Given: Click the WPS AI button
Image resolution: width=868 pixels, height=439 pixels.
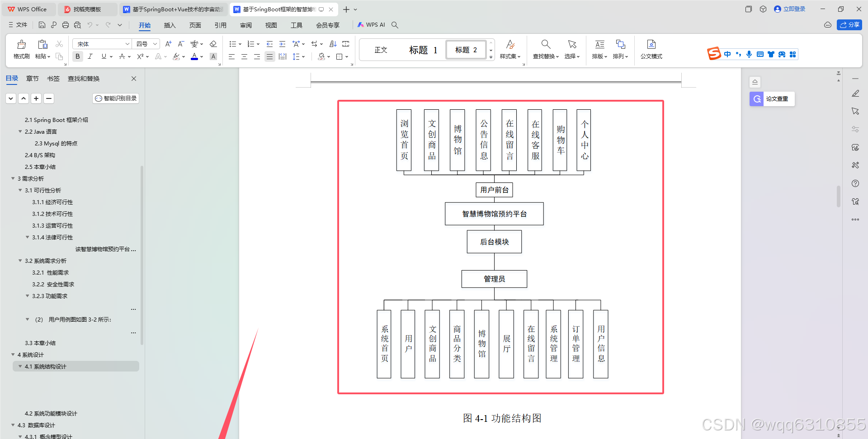Looking at the screenshot, I should pyautogui.click(x=371, y=25).
